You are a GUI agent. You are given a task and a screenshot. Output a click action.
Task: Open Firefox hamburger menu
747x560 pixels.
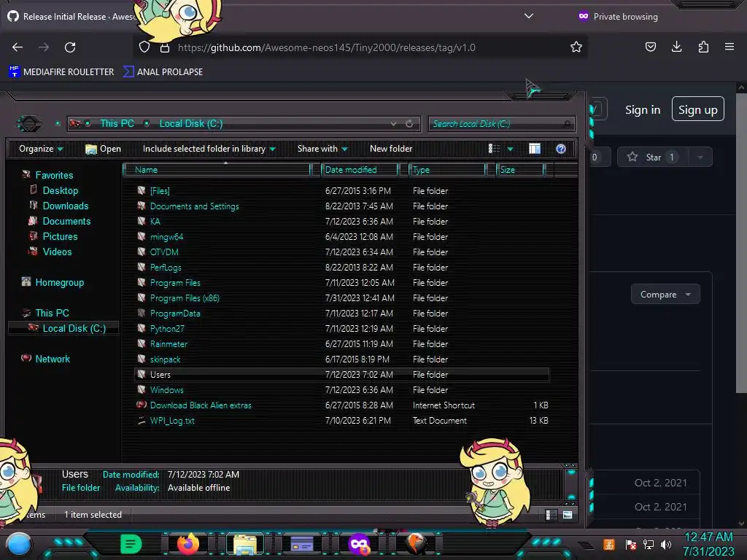[x=729, y=47]
